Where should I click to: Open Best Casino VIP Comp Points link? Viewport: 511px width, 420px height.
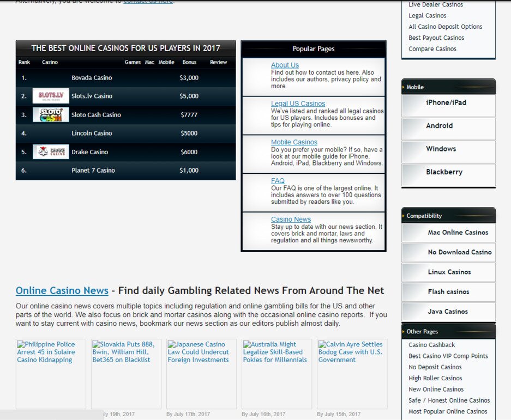click(448, 356)
